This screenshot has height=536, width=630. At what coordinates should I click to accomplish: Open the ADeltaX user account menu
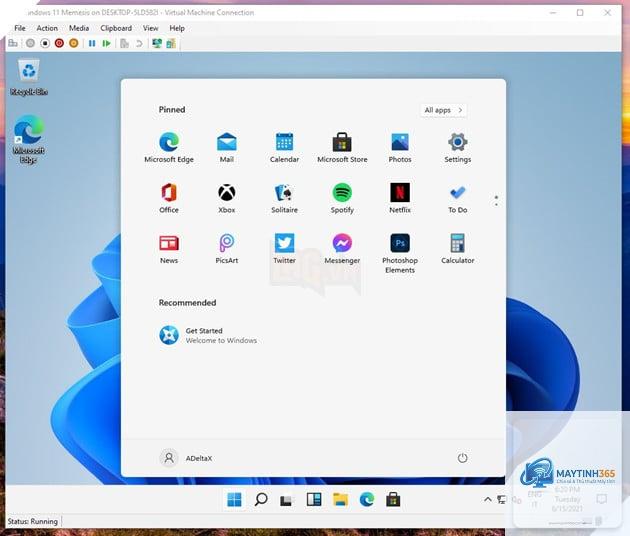tap(186, 458)
